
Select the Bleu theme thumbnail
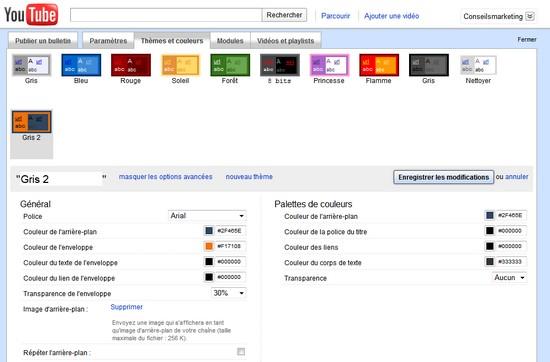click(x=81, y=65)
